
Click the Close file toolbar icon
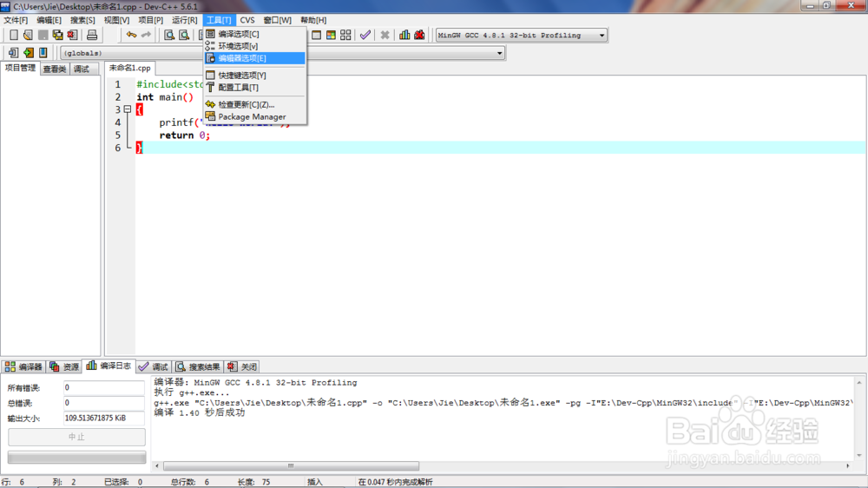72,35
